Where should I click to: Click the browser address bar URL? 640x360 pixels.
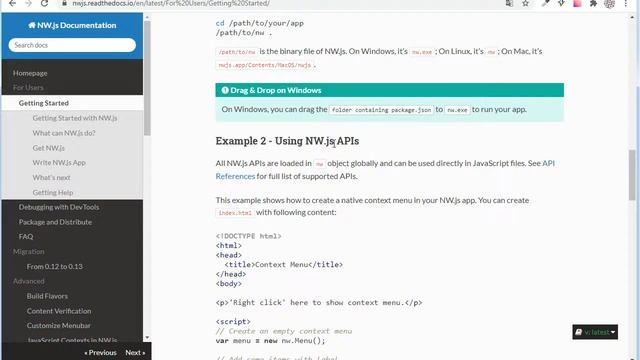(171, 3)
